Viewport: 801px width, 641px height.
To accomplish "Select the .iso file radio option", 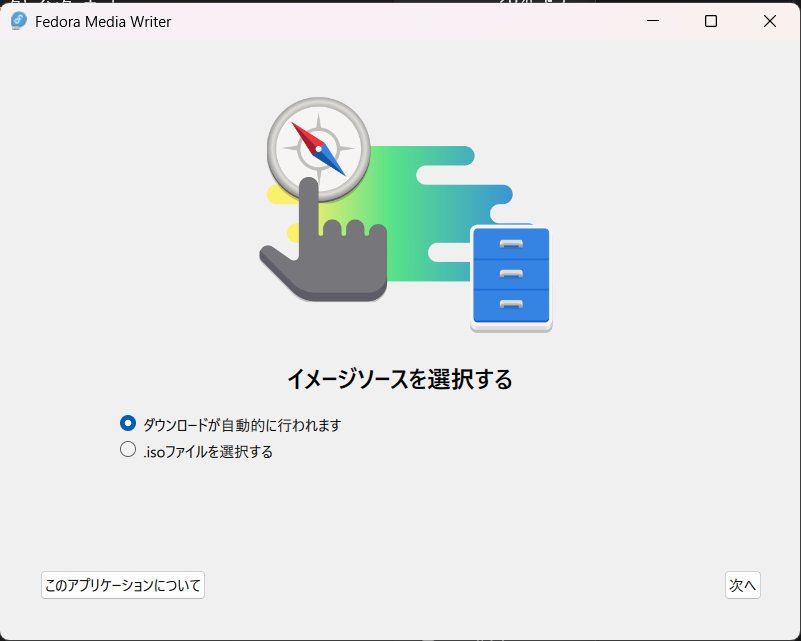I will [x=128, y=449].
